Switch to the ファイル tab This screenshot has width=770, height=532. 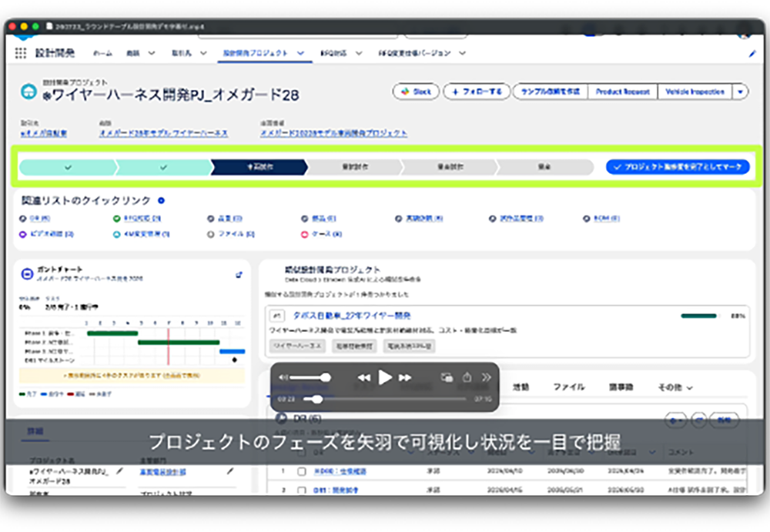tap(569, 387)
